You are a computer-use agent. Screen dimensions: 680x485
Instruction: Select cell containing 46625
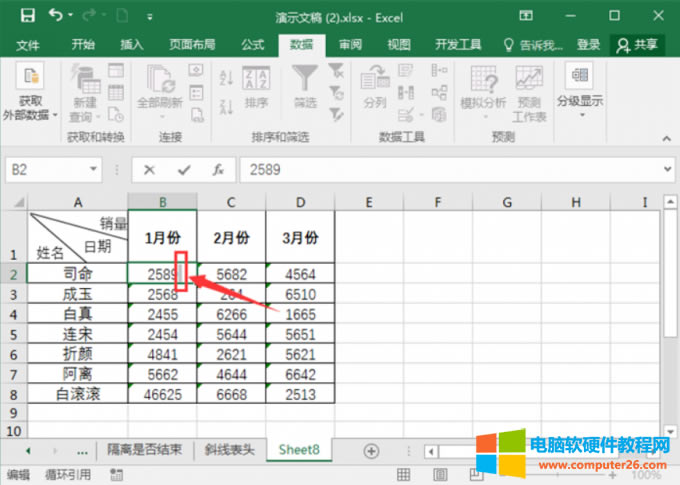tap(162, 394)
